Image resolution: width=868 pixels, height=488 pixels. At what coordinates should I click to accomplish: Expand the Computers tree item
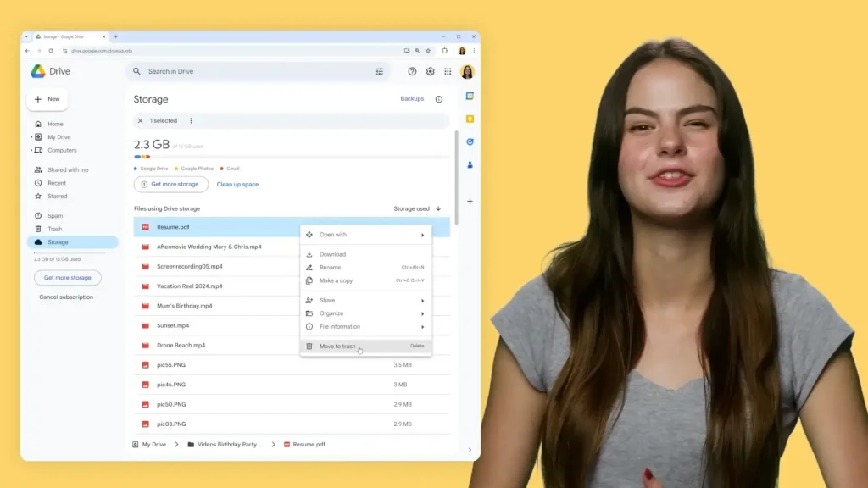coord(32,150)
